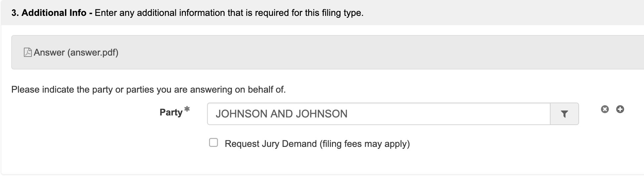
Task: Open the Party filter funnel button
Action: tap(564, 114)
